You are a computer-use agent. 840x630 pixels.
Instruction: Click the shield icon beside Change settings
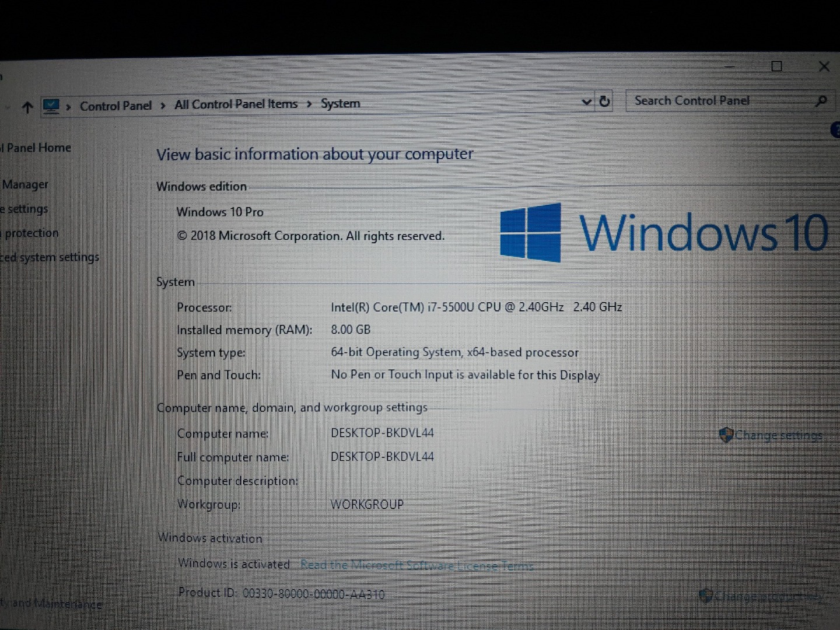(726, 435)
